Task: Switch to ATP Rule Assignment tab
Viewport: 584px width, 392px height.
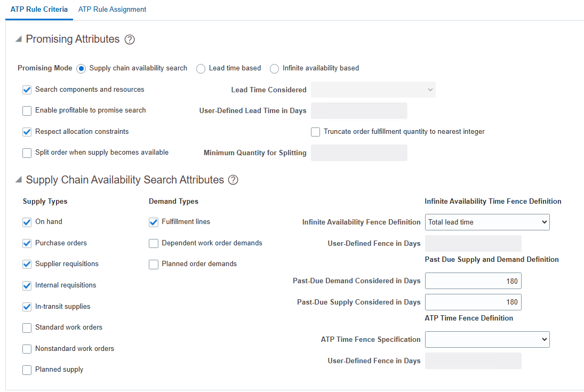Action: (x=112, y=10)
